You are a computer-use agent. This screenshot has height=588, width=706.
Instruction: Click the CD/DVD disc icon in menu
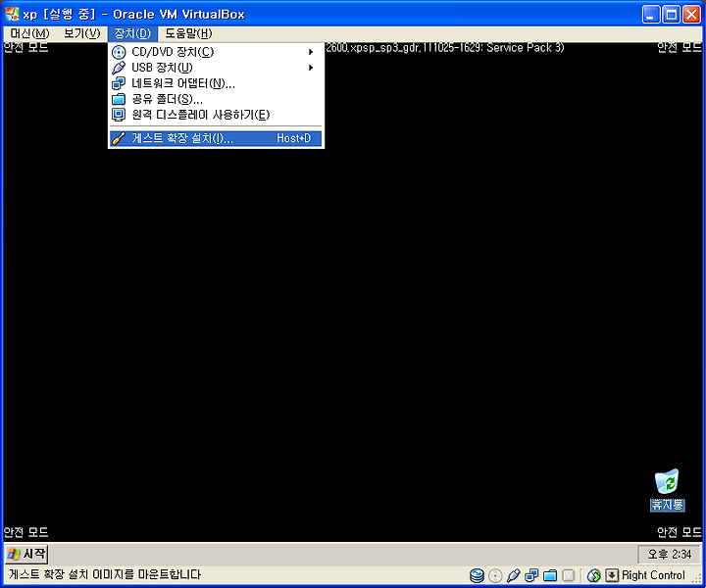click(119, 52)
